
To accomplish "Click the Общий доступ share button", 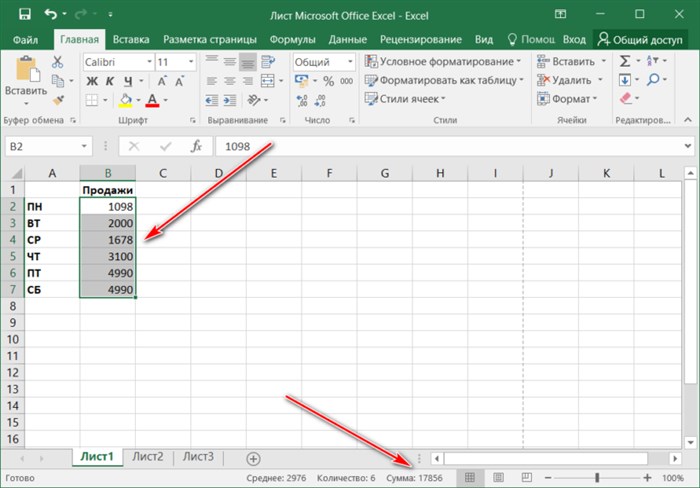I will click(640, 40).
